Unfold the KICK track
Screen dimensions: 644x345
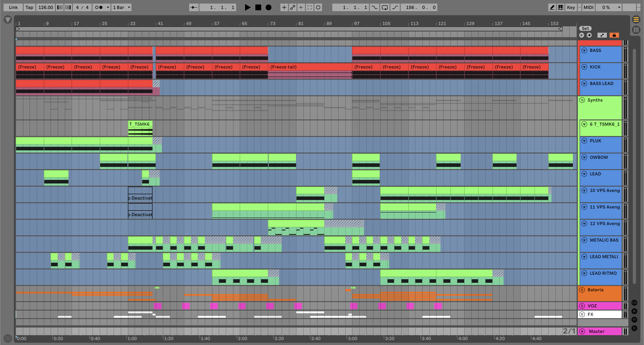click(584, 67)
